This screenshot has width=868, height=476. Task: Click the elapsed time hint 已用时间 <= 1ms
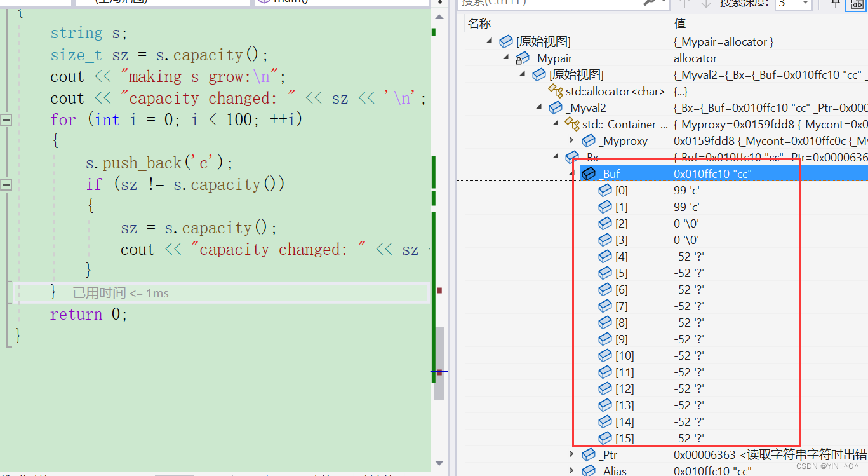121,293
